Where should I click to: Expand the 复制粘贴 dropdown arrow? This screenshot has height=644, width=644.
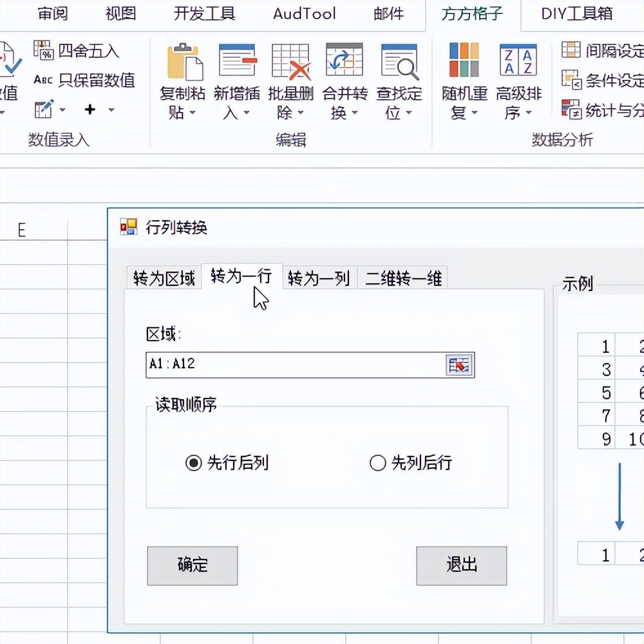point(192,113)
